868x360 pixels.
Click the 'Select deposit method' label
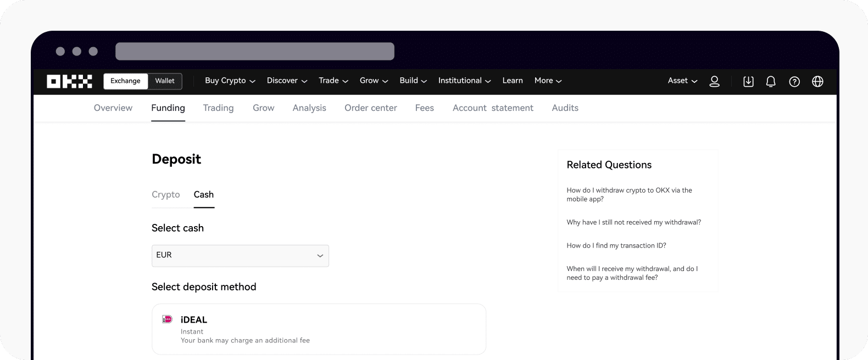204,287
